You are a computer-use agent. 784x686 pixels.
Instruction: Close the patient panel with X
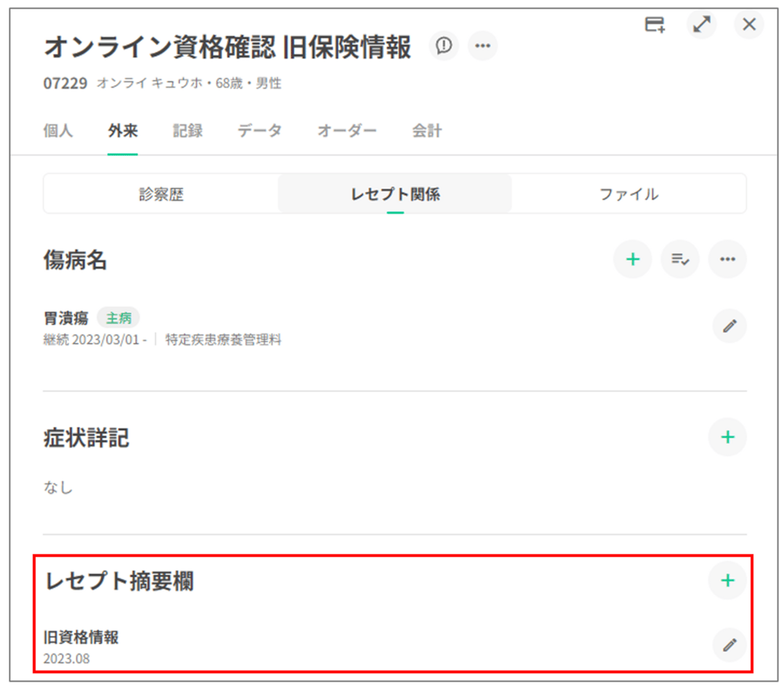(x=749, y=25)
